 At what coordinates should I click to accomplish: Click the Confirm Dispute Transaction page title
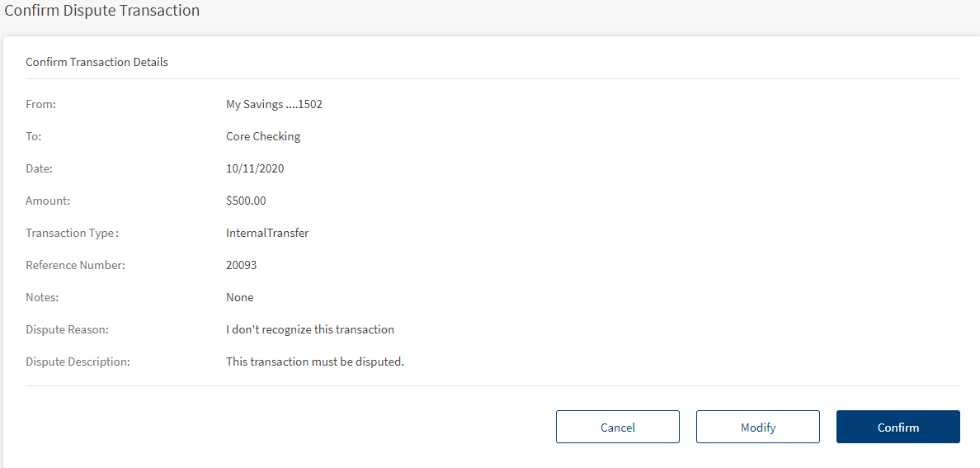pyautogui.click(x=102, y=11)
